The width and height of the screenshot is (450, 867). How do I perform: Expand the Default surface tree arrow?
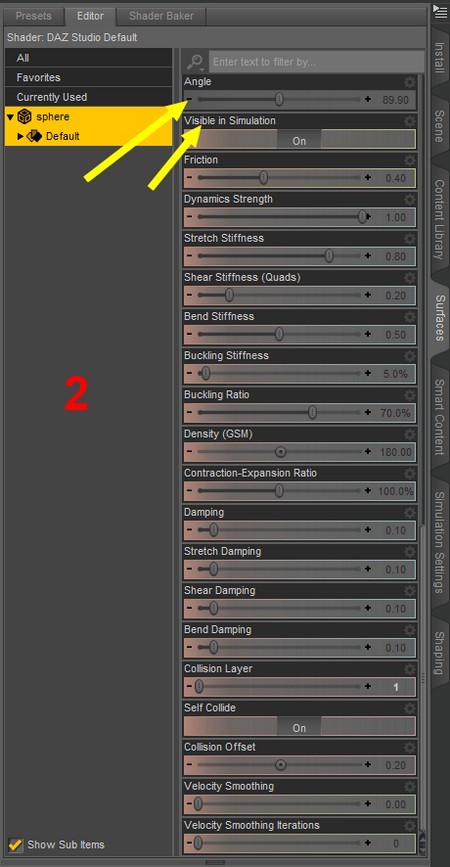pyautogui.click(x=21, y=137)
